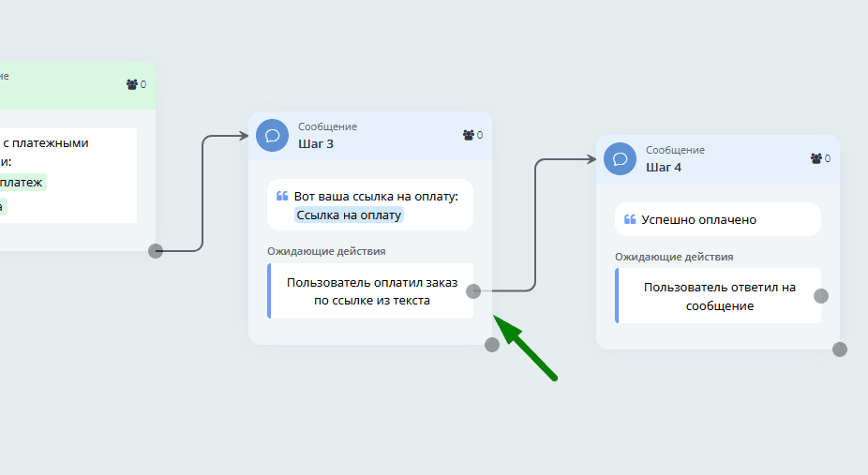
Task: Click the bottom corner connector of Шаг 4
Action: pos(840,349)
